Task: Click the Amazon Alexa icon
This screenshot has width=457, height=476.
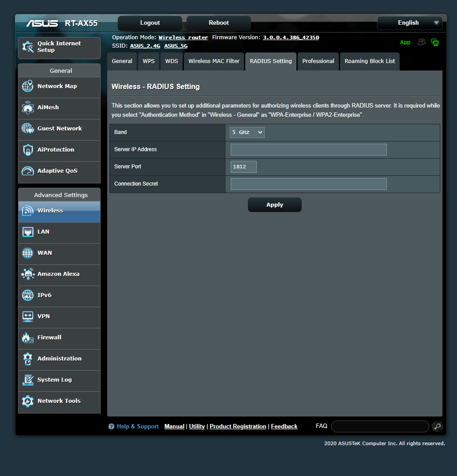Action: click(x=28, y=274)
